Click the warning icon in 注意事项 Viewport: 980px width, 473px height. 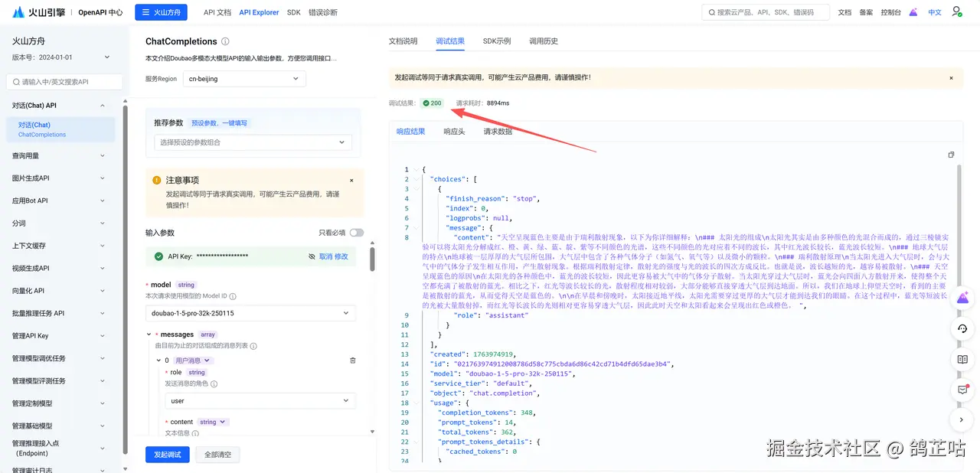coord(157,180)
